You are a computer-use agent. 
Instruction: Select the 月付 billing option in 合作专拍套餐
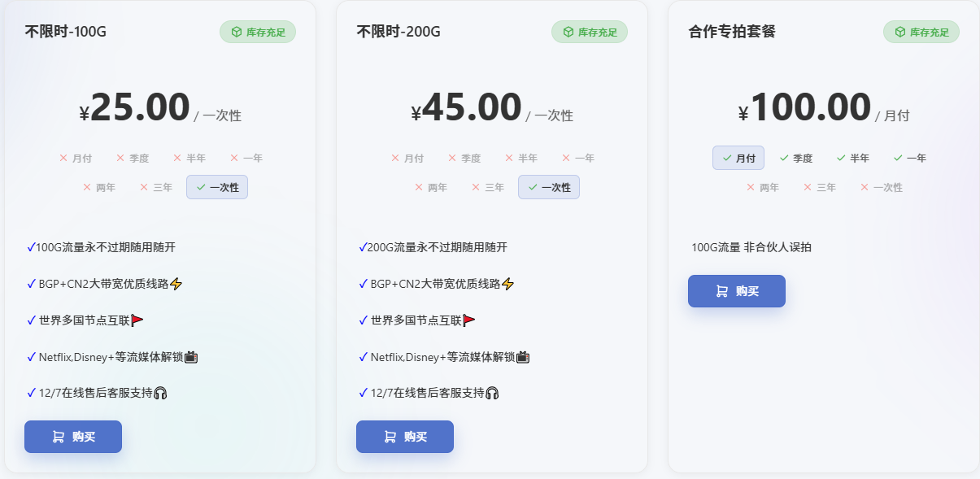(738, 158)
